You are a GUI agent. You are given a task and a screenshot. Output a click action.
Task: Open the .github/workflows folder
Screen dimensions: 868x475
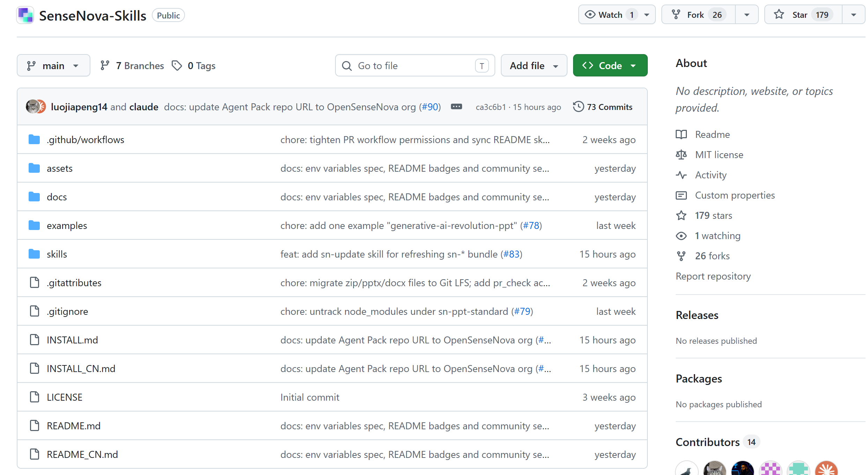pos(86,140)
